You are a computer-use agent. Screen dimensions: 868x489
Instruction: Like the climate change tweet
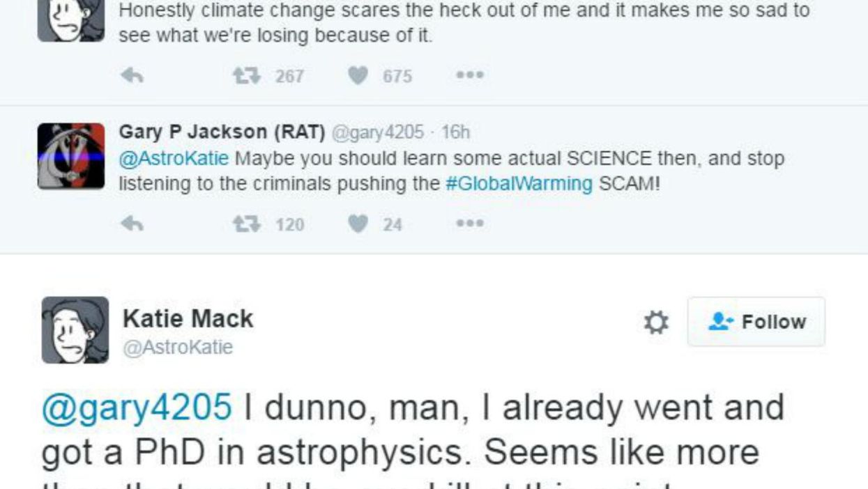358,76
